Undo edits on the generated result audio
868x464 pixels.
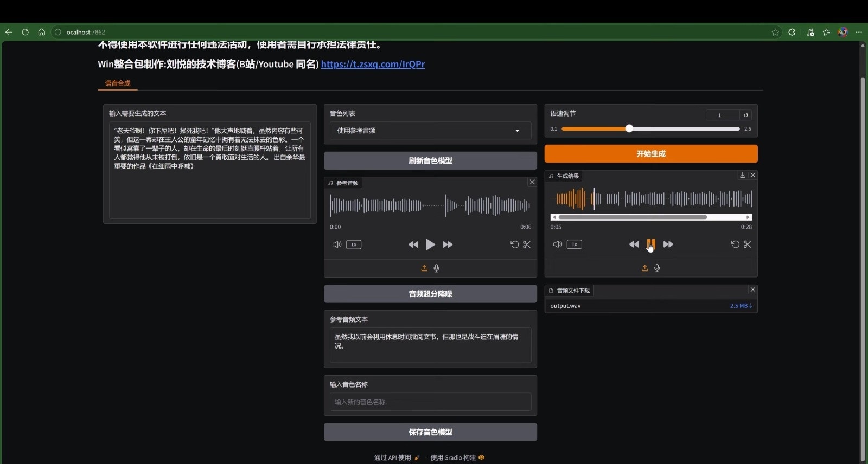click(735, 244)
